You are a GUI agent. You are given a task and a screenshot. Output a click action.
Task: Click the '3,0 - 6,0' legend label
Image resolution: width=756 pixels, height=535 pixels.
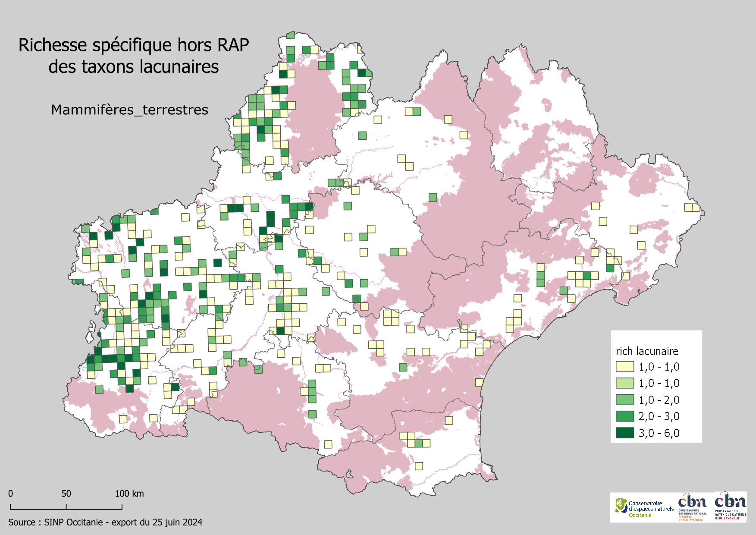659,433
